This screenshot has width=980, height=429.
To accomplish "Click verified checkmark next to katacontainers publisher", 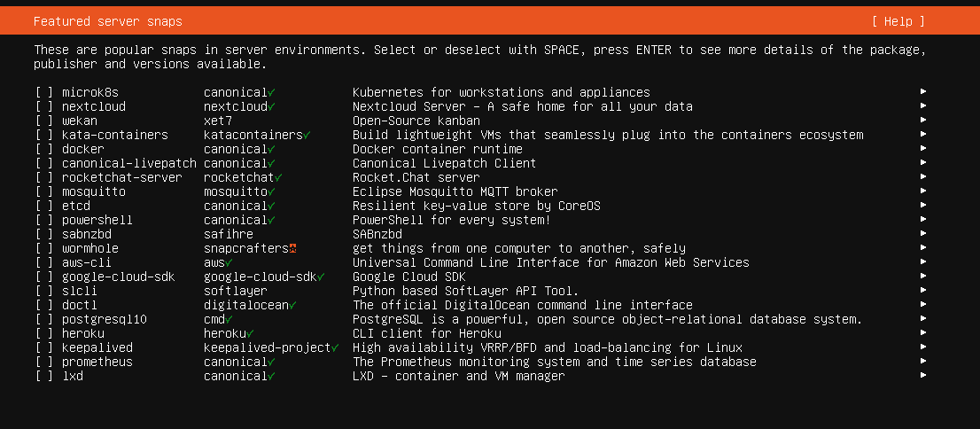I will 307,135.
